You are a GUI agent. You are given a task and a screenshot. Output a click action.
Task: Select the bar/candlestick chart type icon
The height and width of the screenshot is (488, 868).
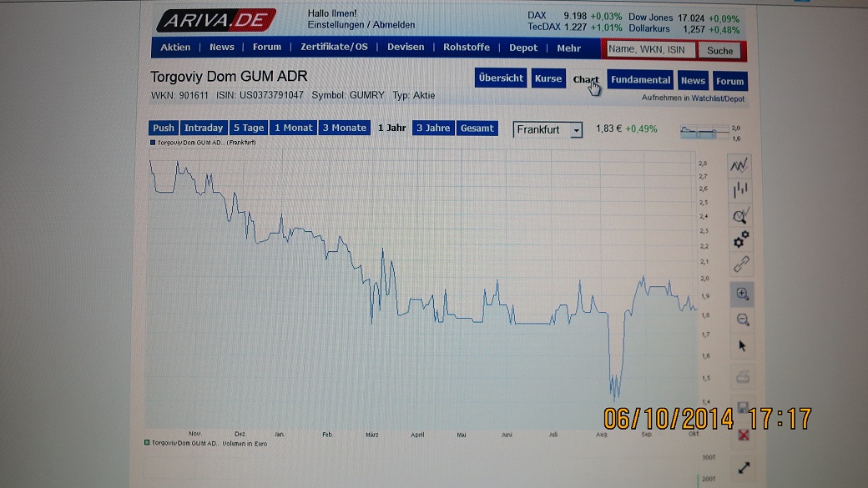(x=740, y=190)
